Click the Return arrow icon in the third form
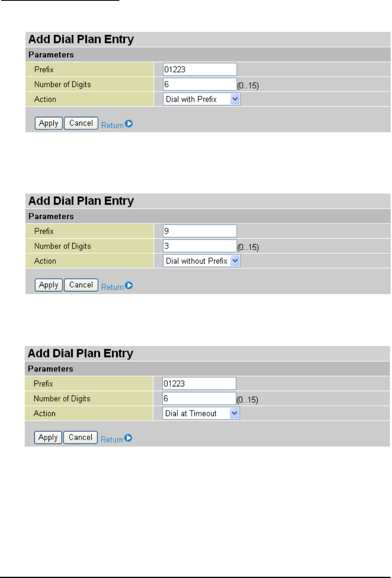This screenshot has height=578, width=392. point(128,438)
